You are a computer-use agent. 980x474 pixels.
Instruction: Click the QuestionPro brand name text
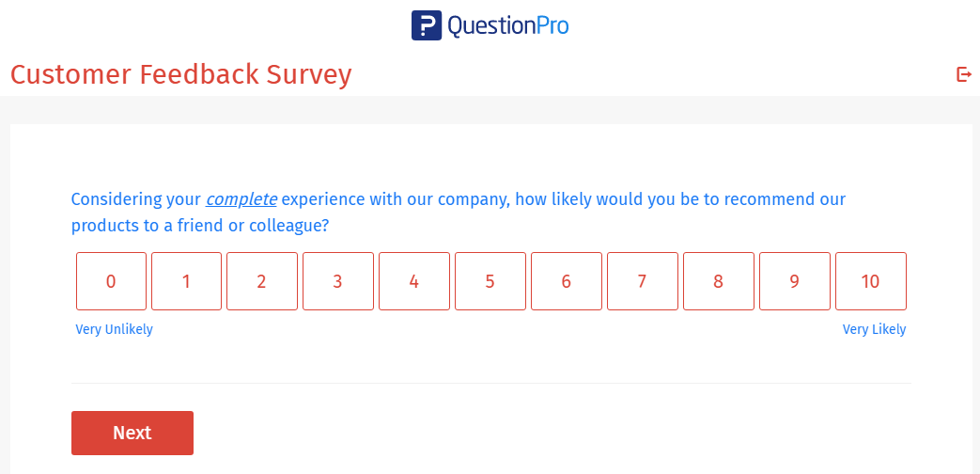pyautogui.click(x=508, y=25)
